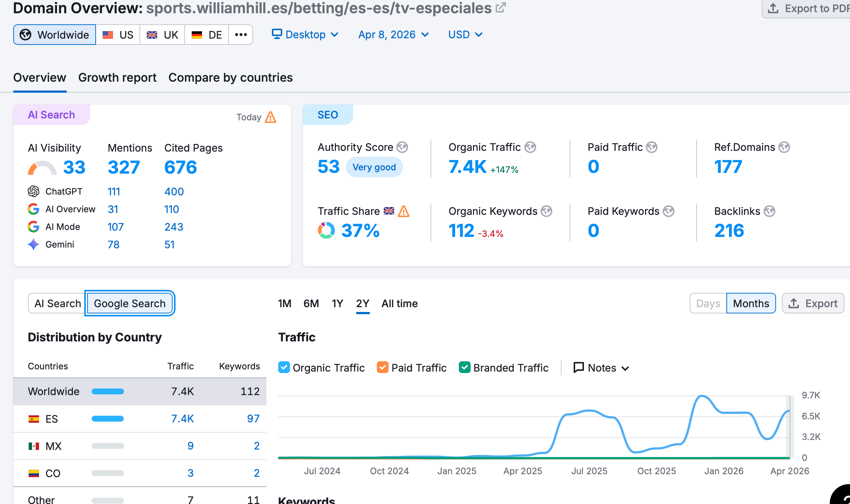Click the Traffic Share donut chart icon
850x504 pixels.
[326, 231]
